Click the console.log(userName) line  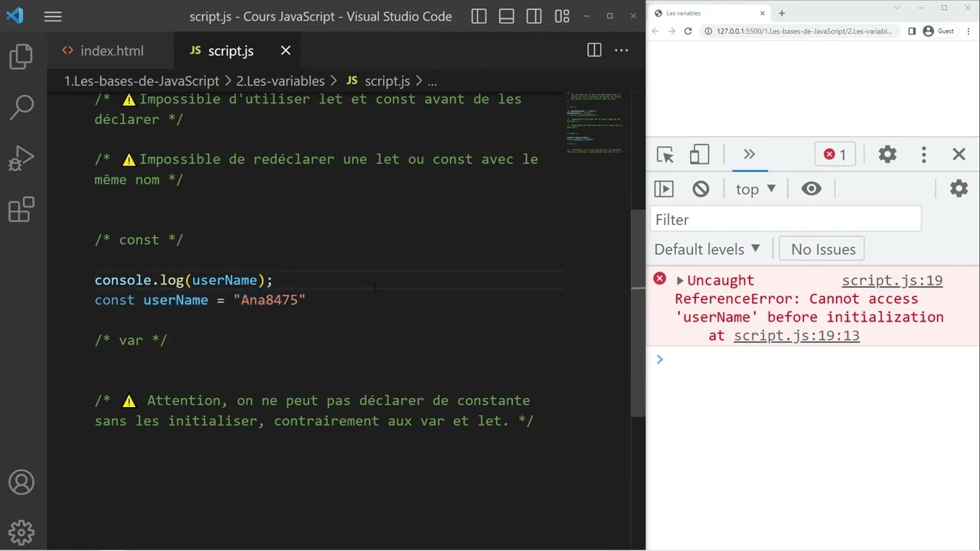(184, 280)
